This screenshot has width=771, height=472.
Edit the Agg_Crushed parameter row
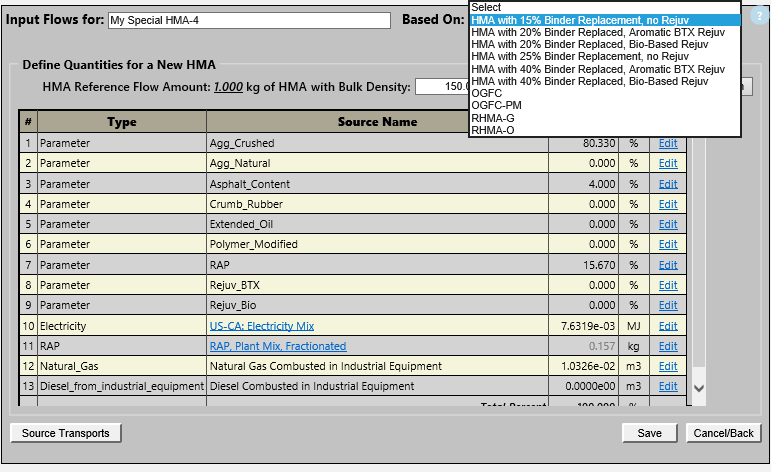click(667, 143)
